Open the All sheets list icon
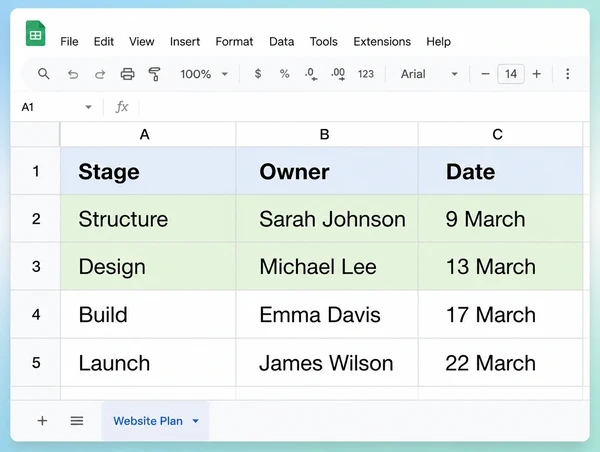 (77, 421)
